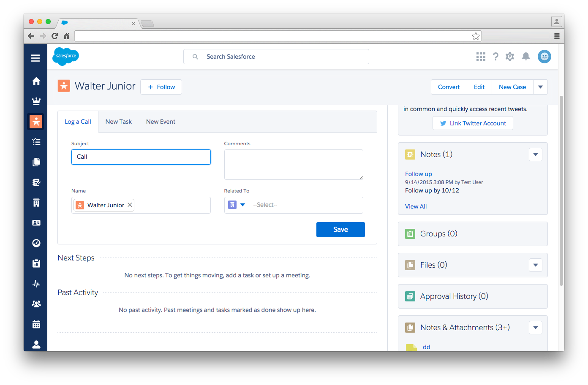Switch to the New Event tab

(161, 122)
